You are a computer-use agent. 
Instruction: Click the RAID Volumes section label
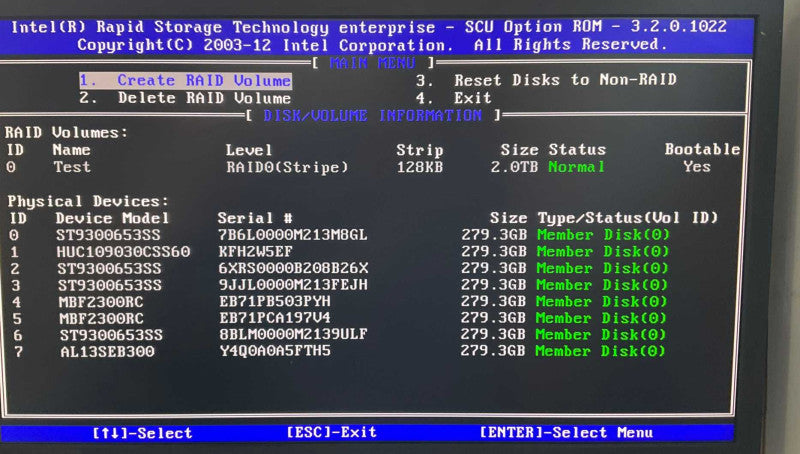coord(66,133)
